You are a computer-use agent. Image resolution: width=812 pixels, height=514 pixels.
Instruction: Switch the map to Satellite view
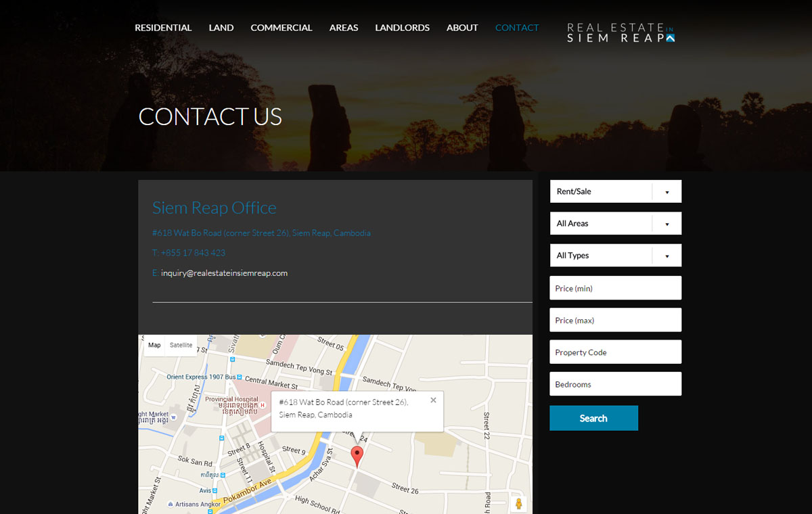pyautogui.click(x=181, y=346)
